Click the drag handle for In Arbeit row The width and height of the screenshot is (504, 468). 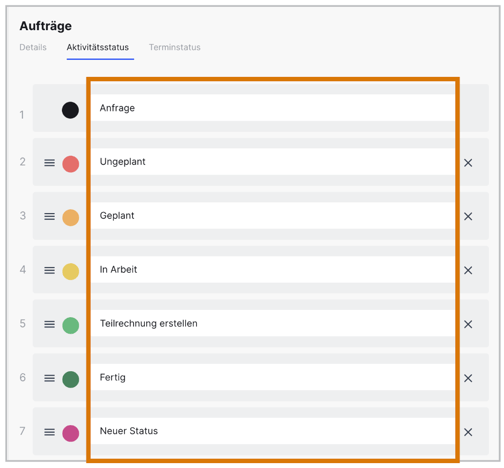click(x=49, y=270)
